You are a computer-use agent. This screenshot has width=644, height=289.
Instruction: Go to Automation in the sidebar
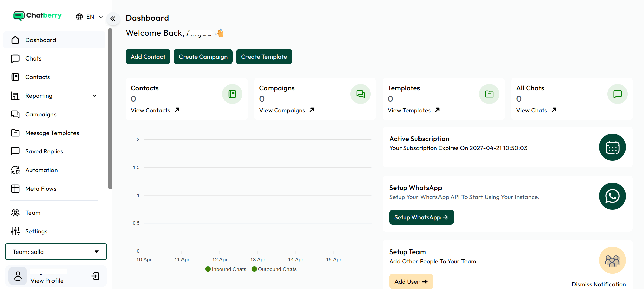[x=41, y=170]
